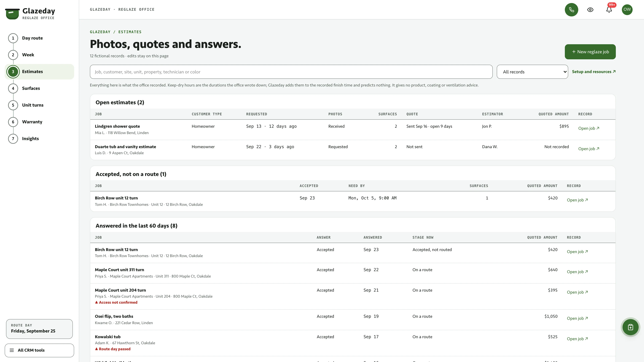Click the New reglaze job button
This screenshot has width=644, height=362.
coord(590,52)
